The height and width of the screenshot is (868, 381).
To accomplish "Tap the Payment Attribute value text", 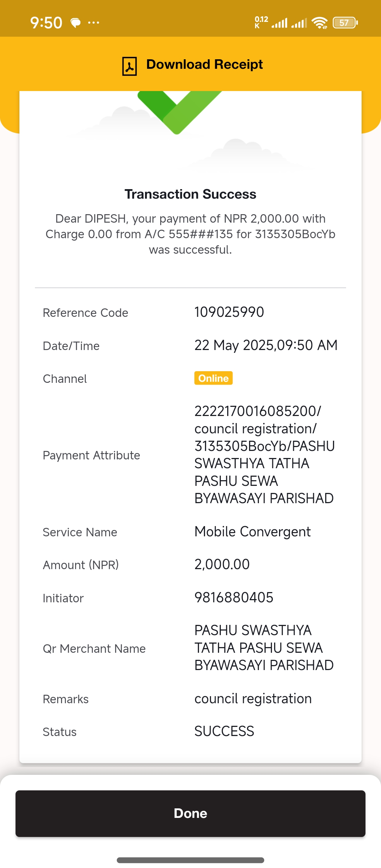I will pyautogui.click(x=265, y=455).
